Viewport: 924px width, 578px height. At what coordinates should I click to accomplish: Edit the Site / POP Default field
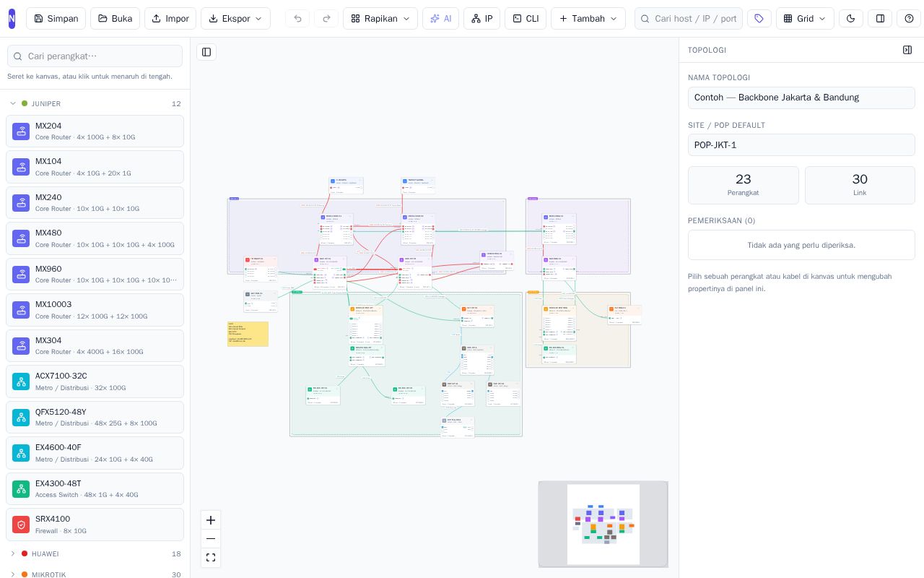click(x=801, y=145)
